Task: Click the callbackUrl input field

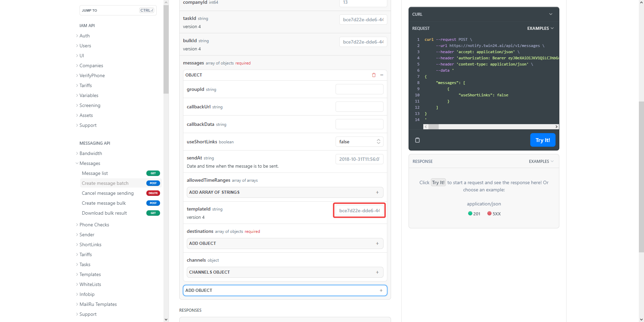Action: (x=359, y=107)
